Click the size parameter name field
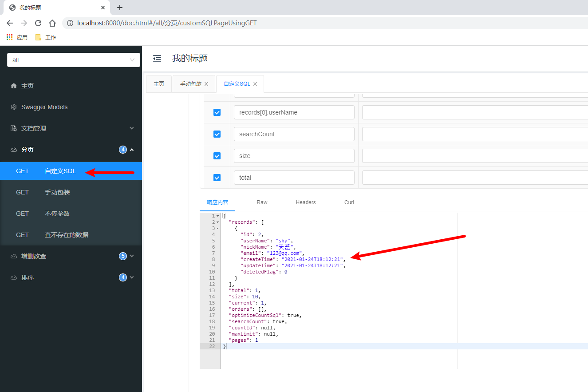Screen dimensions: 588x392 294,156
